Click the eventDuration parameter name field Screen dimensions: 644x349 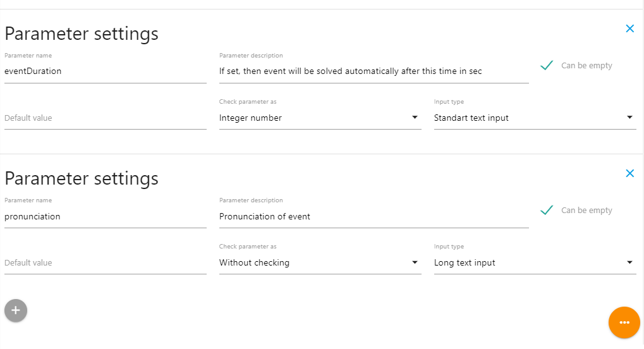pos(105,71)
